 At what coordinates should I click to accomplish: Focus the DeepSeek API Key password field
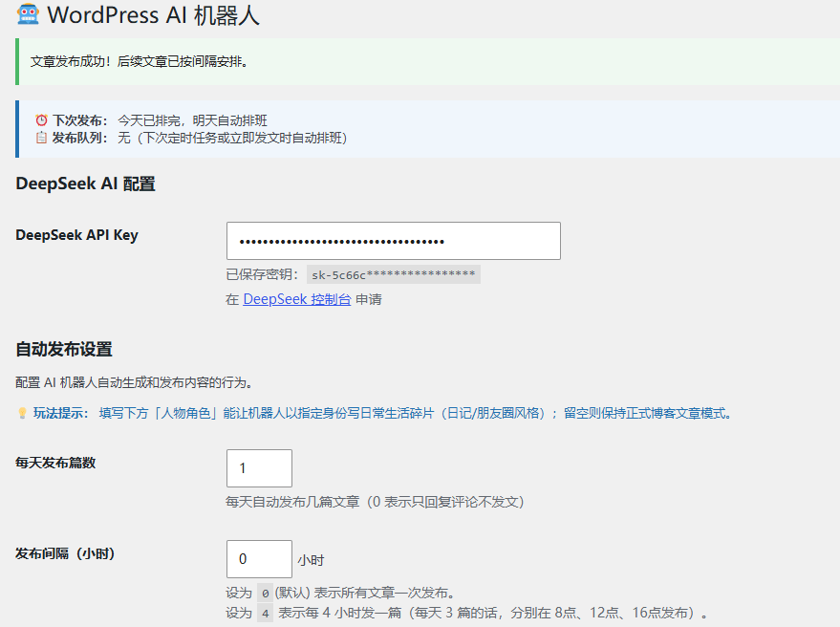pyautogui.click(x=393, y=241)
